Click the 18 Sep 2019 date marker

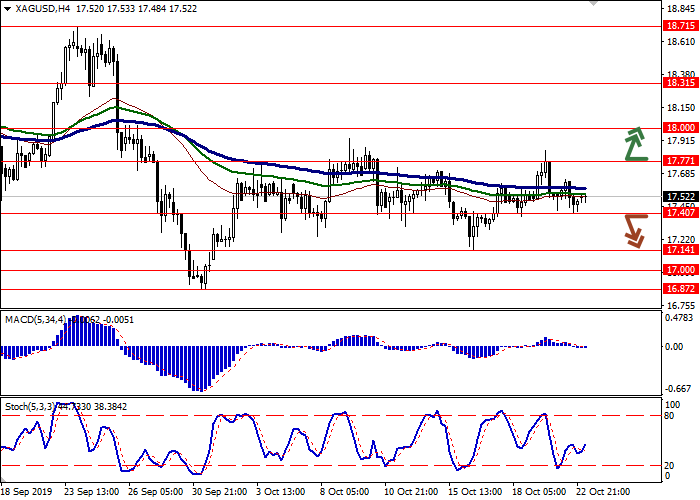(28, 492)
